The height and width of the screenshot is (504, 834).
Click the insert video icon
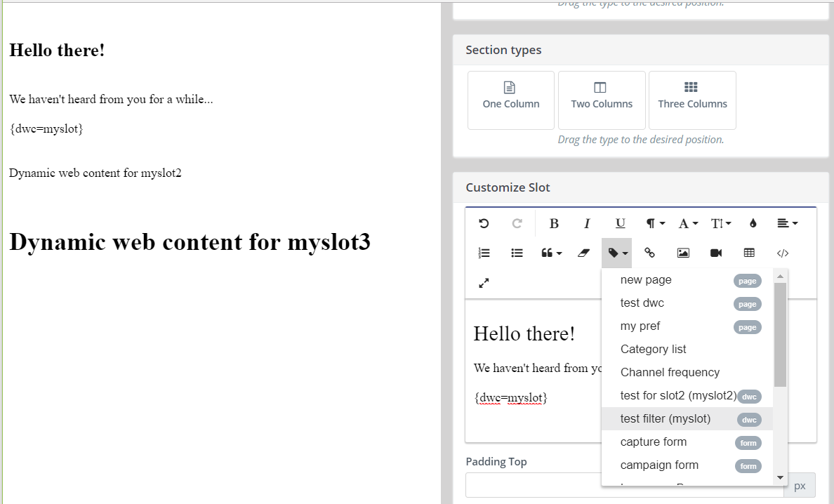[x=716, y=253]
